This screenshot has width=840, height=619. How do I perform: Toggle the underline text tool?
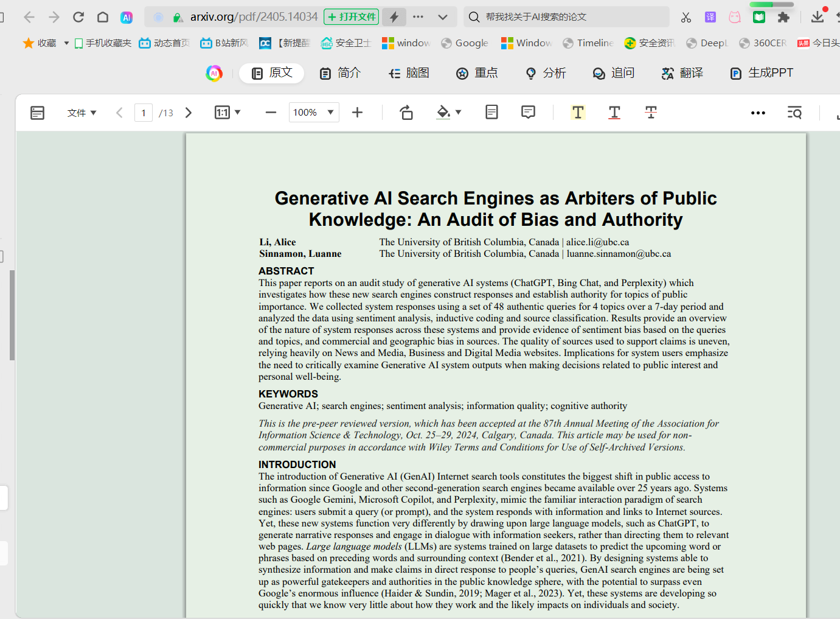pyautogui.click(x=614, y=113)
